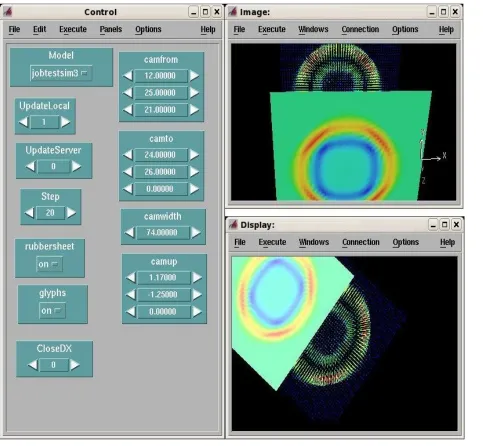The width and height of the screenshot is (483, 446).
Task: Increase camup 0.00000 with right arrow
Action: (x=197, y=311)
